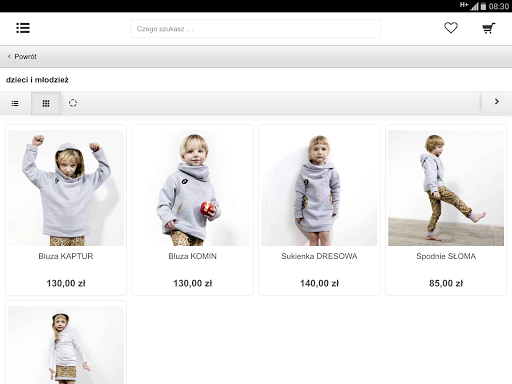Image resolution: width=512 pixels, height=384 pixels.
Task: Click the Bluza KOMIN title text
Action: tap(193, 256)
